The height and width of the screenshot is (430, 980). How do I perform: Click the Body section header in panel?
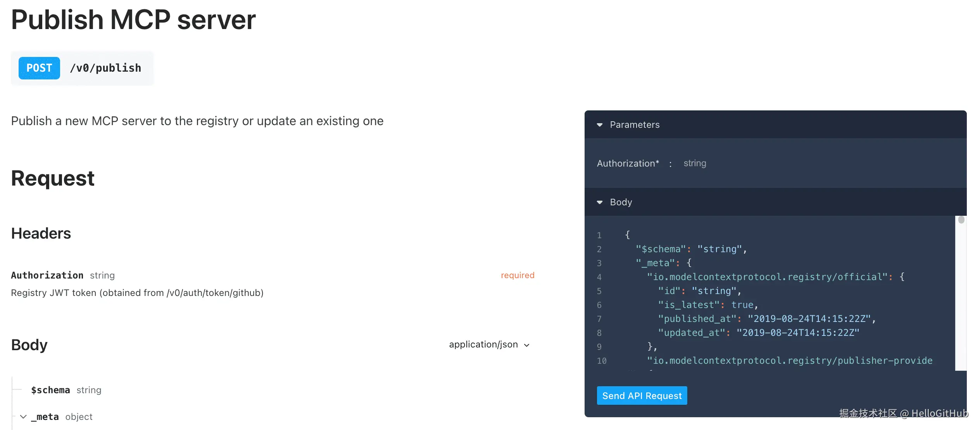(x=621, y=202)
